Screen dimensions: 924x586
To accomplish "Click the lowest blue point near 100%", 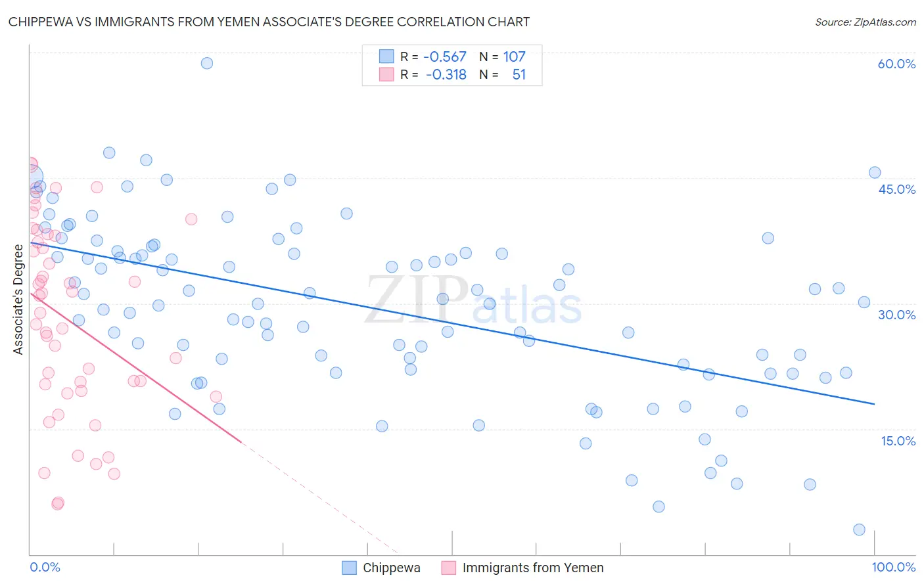I will [x=859, y=530].
